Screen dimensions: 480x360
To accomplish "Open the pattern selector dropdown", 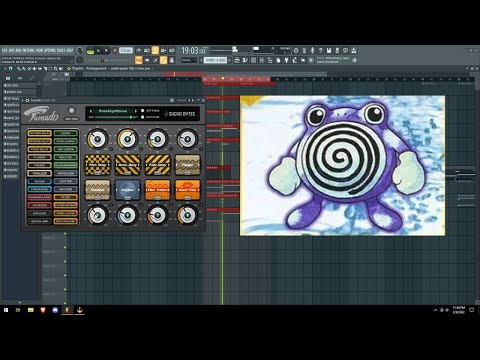I will (215, 60).
